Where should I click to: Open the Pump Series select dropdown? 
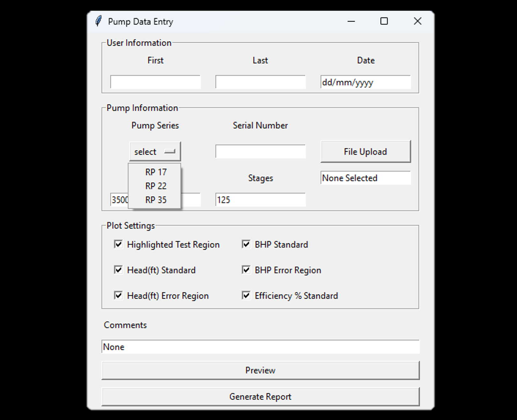pos(155,151)
